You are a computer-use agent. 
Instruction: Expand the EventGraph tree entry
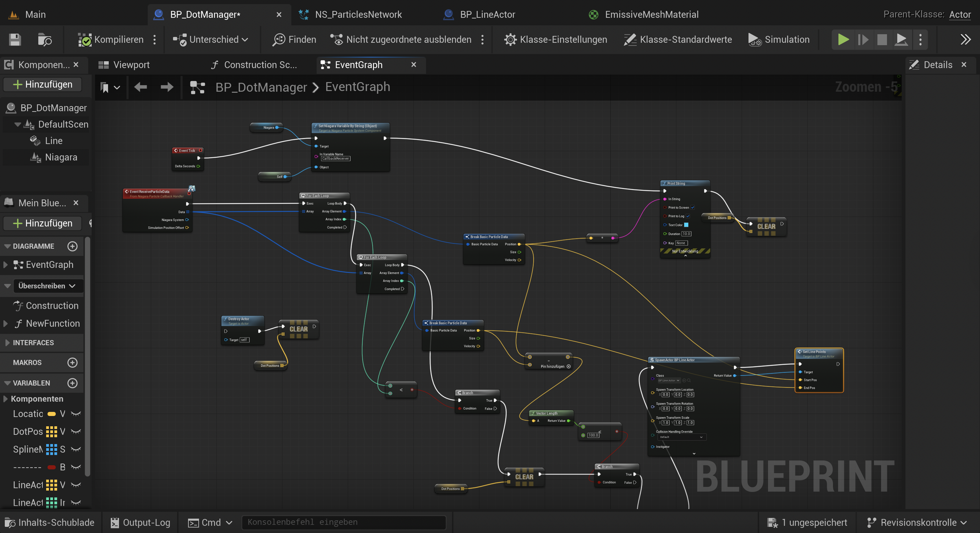5,264
